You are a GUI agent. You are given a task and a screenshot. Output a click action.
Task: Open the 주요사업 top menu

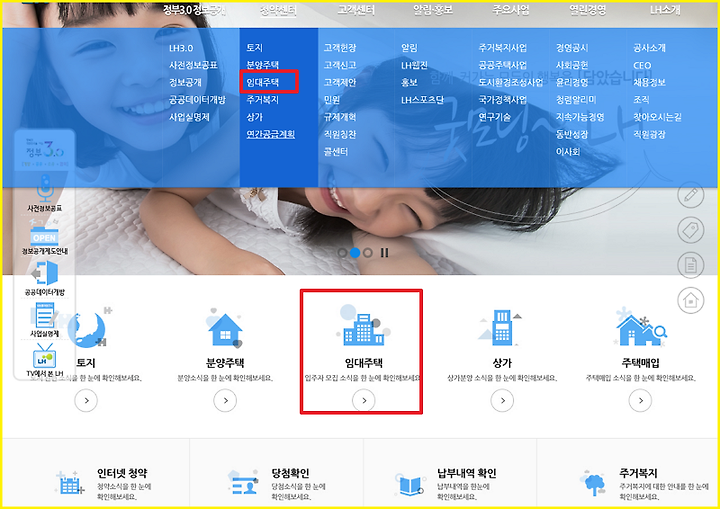click(511, 10)
